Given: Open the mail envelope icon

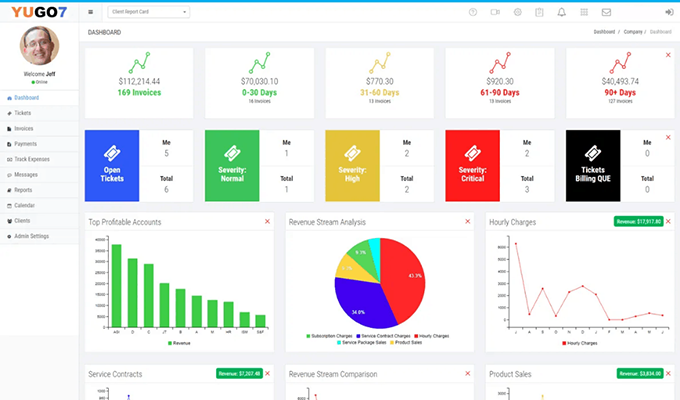Looking at the screenshot, I should pos(606,12).
